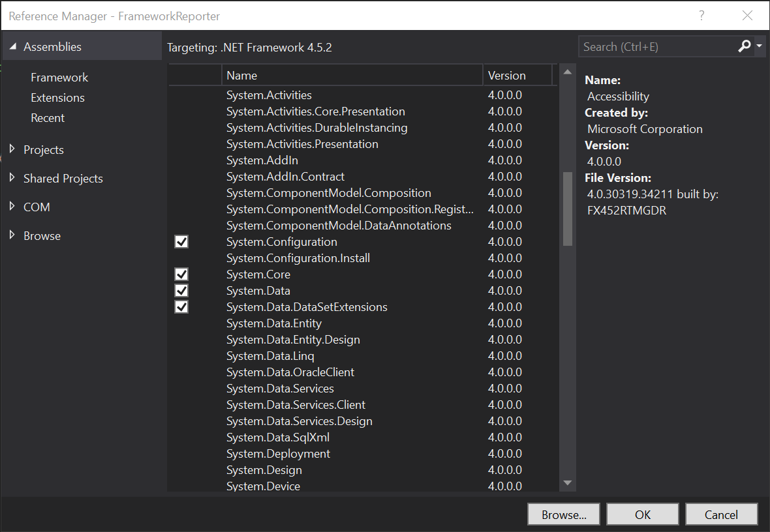Screen dimensions: 770x532
Task: Select System.Activities.Core.Presentation assembly
Action: tap(362, 111)
